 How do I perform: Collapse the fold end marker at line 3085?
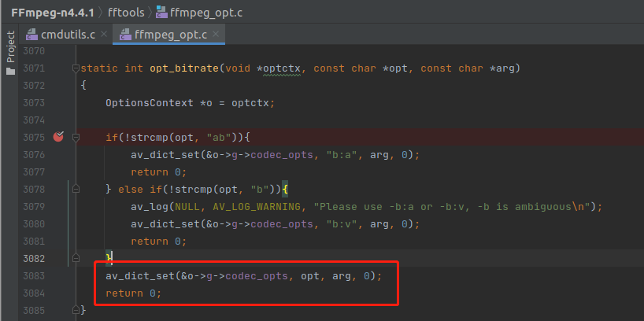[76, 311]
